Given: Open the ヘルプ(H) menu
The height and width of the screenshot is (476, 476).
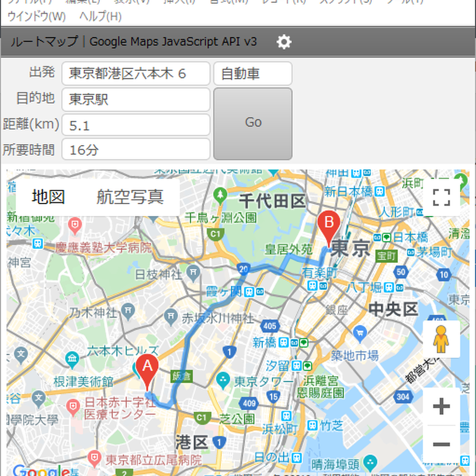Looking at the screenshot, I should click(x=101, y=17).
